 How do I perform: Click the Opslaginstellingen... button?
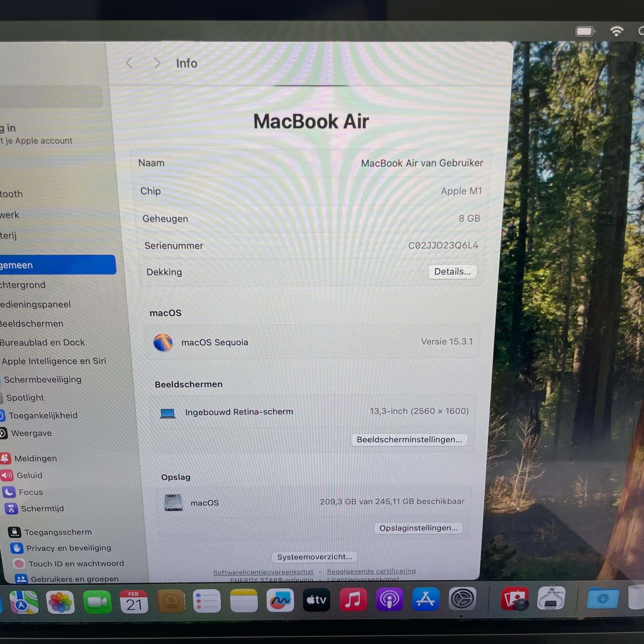[x=418, y=528]
